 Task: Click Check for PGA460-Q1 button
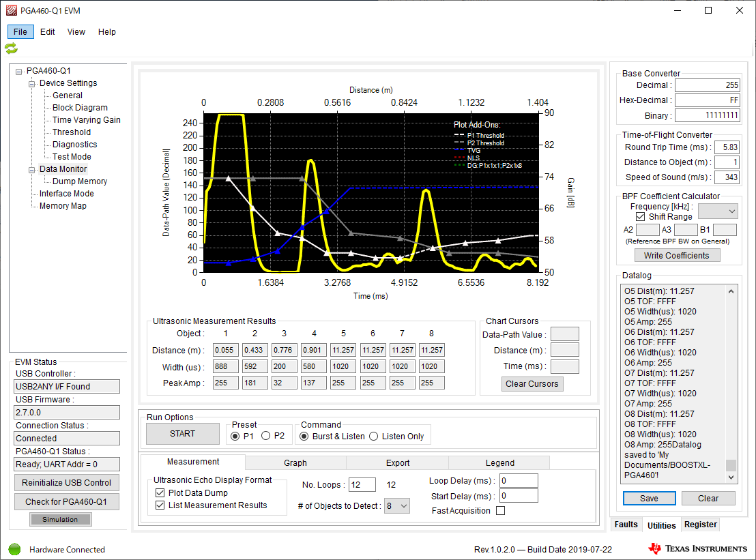click(67, 502)
